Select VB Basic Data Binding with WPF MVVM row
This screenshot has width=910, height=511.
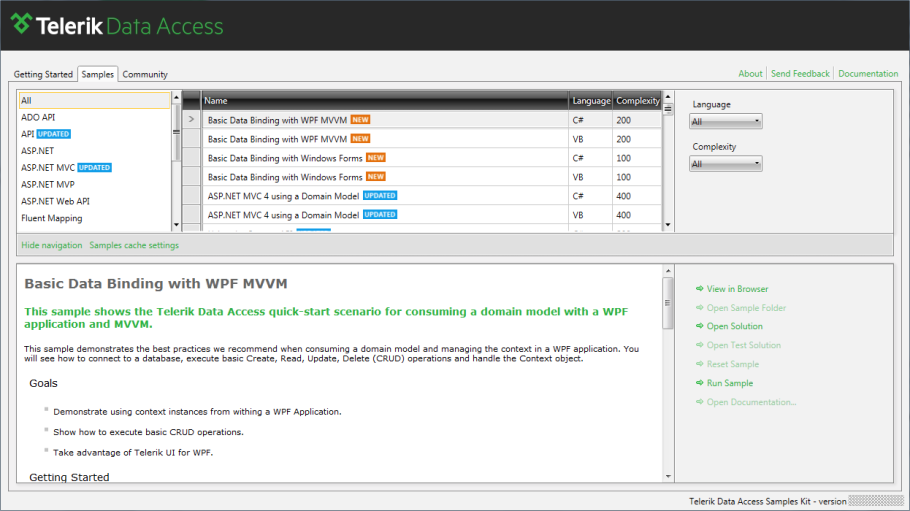tap(431, 139)
